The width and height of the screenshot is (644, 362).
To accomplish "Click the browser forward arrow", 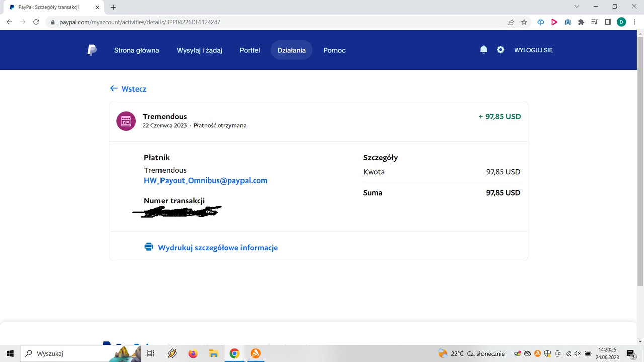I will coord(23,22).
